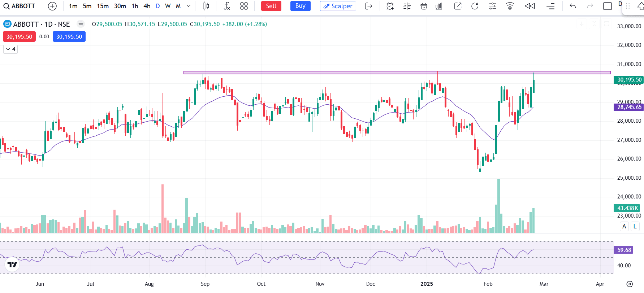The image size is (644, 293).
Task: Open time axis settings hexagon icon
Action: coord(630,284)
